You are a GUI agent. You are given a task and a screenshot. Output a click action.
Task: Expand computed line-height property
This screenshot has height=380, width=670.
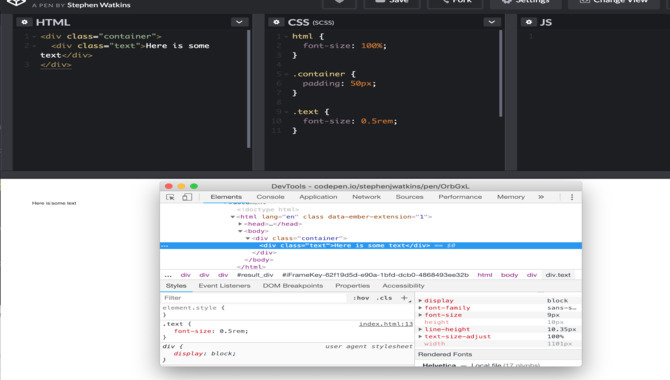click(x=420, y=330)
